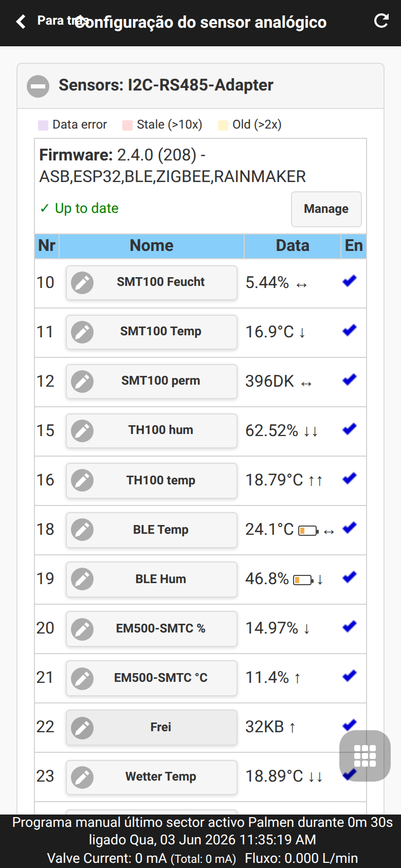The height and width of the screenshot is (868, 401).
Task: Click the Nr column header
Action: [x=47, y=246]
